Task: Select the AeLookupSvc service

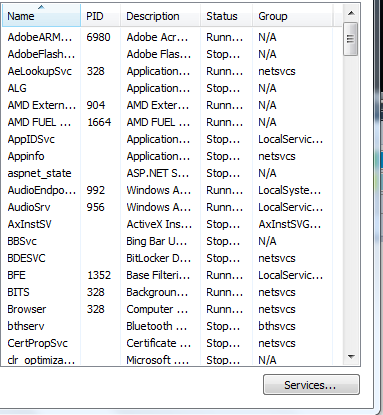Action: 40,71
